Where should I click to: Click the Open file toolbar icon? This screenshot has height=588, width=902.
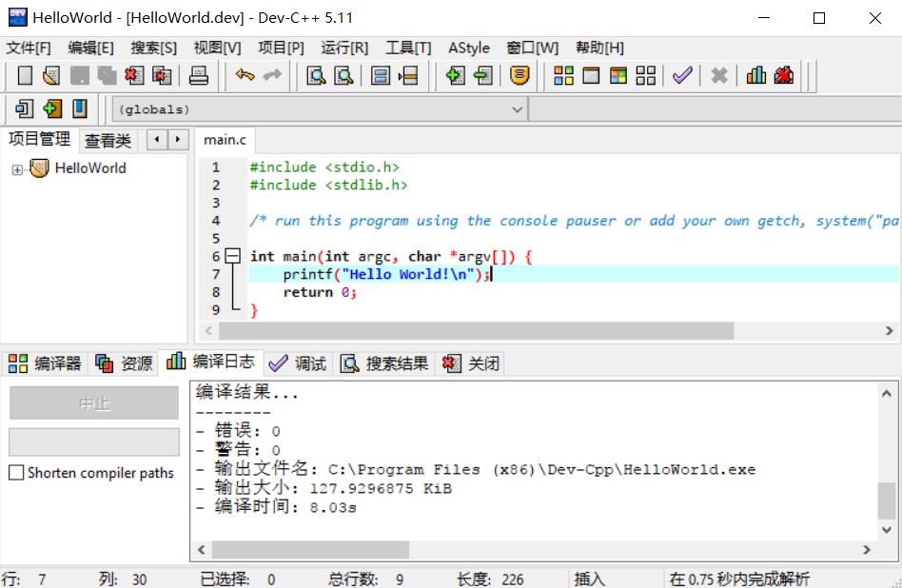pos(51,75)
